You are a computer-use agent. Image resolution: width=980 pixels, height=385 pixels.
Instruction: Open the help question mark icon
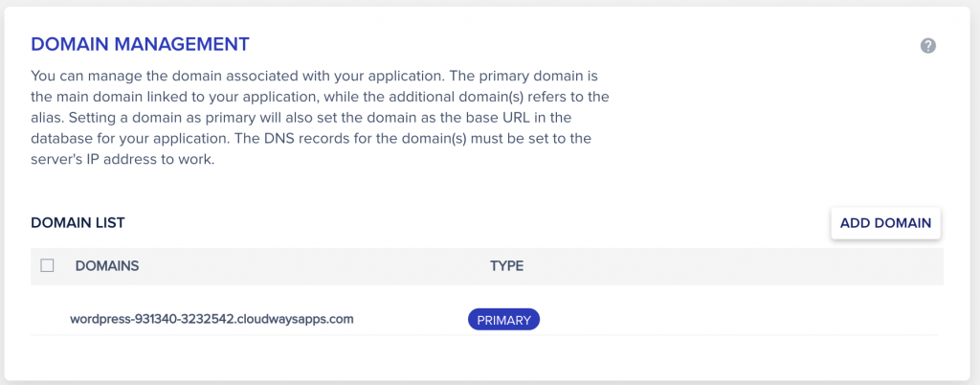928,46
